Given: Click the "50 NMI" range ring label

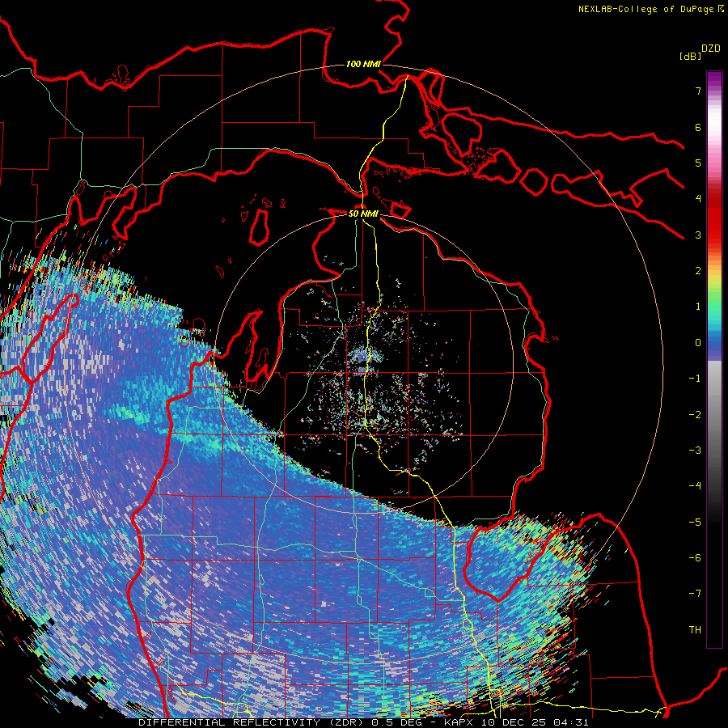Looking at the screenshot, I should click(x=363, y=214).
